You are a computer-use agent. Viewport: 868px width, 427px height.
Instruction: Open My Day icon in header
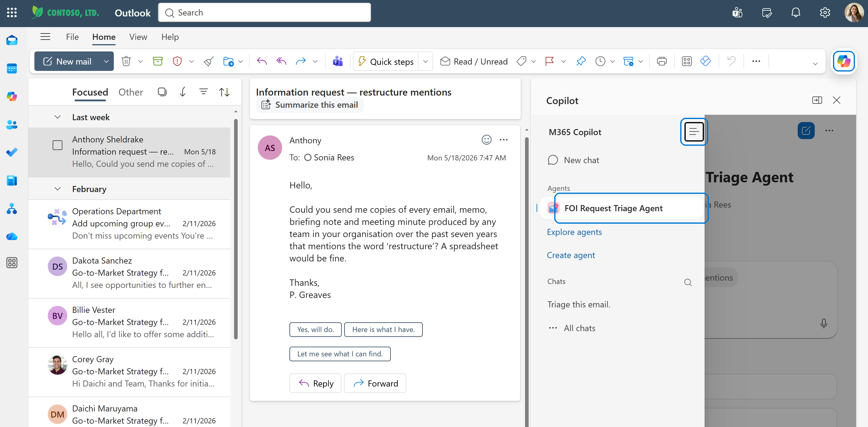point(767,13)
